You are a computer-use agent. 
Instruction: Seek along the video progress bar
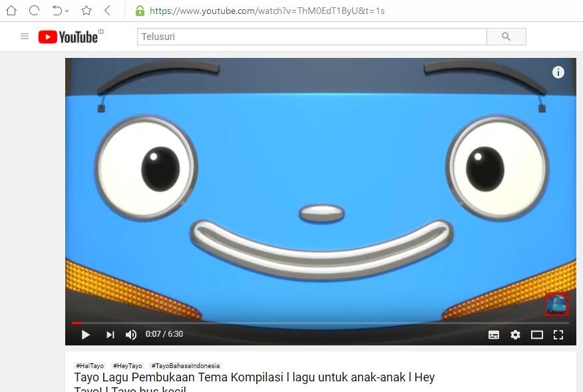[321, 323]
